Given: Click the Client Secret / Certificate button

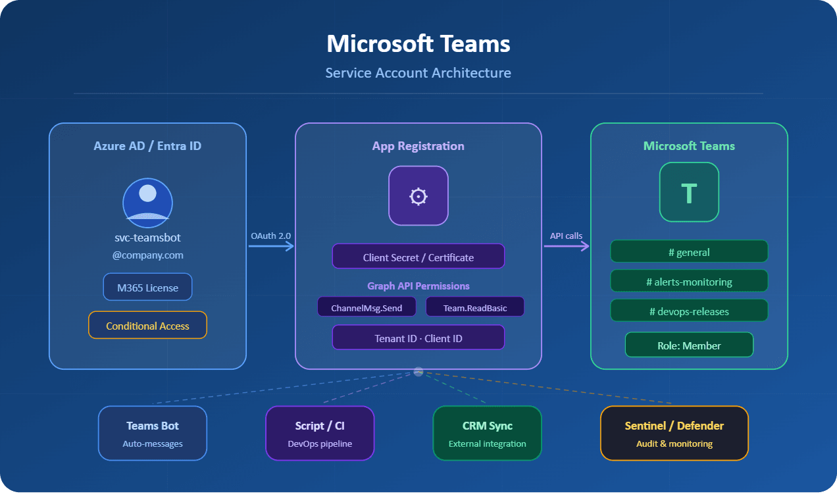Looking at the screenshot, I should pos(418,257).
